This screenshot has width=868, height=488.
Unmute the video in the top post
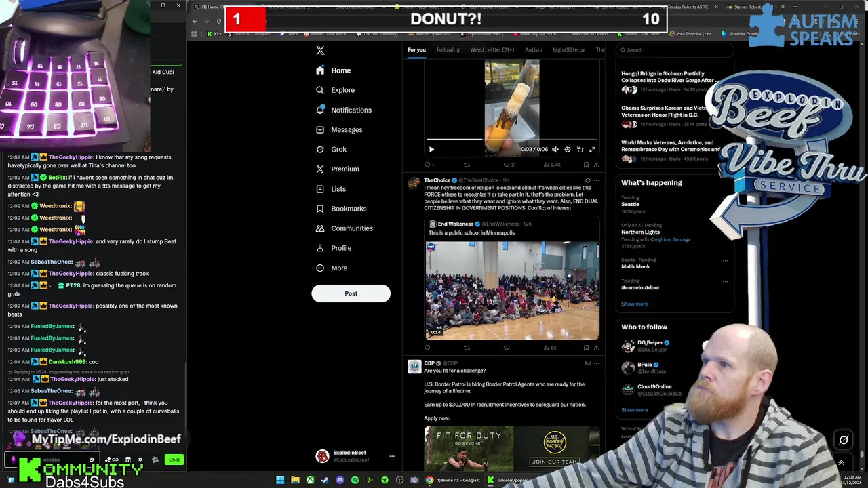click(x=555, y=149)
